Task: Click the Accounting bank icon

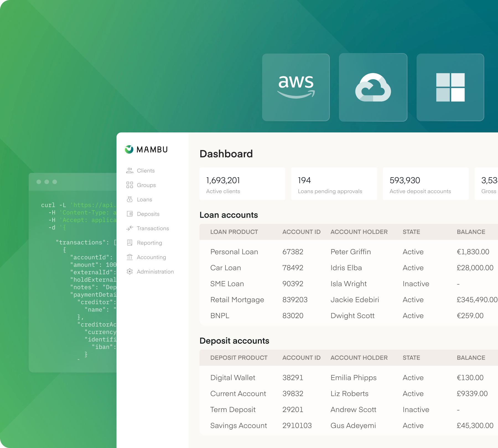Action: point(129,257)
